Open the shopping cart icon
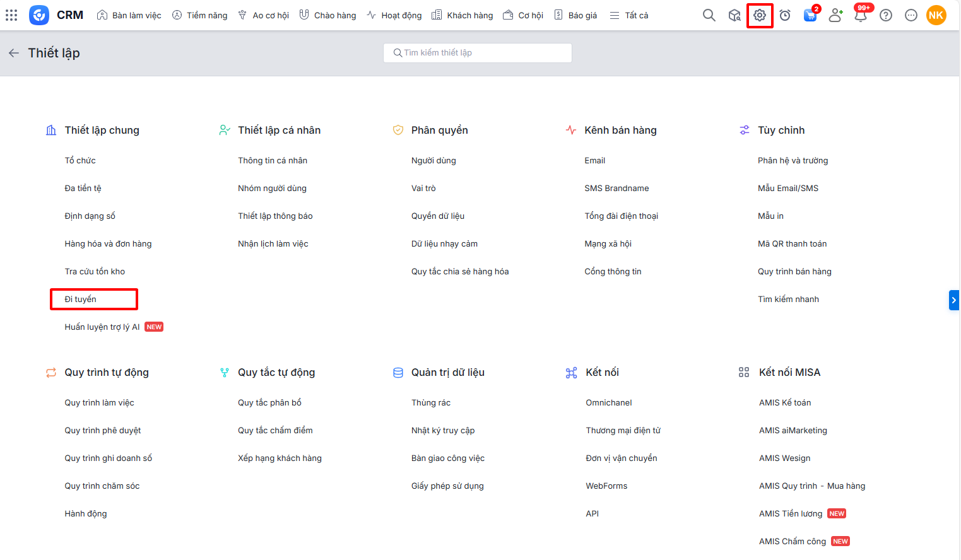 (810, 15)
